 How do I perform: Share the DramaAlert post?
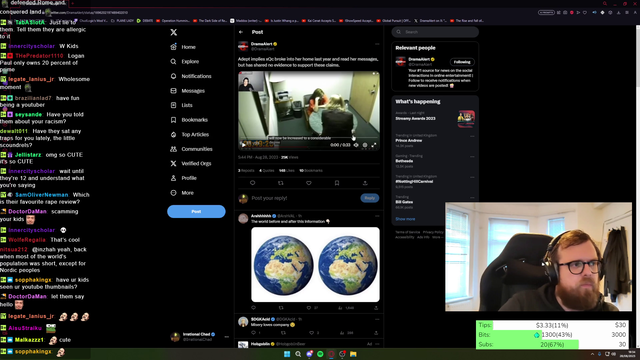click(365, 183)
